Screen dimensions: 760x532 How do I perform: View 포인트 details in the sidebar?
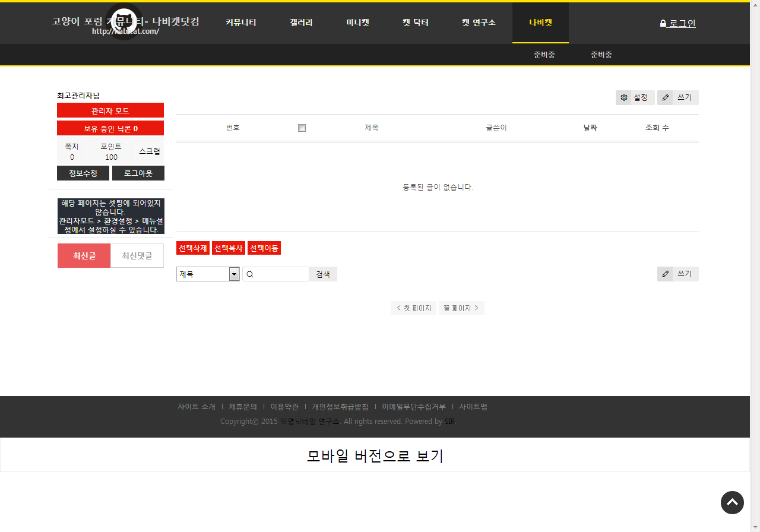111,151
